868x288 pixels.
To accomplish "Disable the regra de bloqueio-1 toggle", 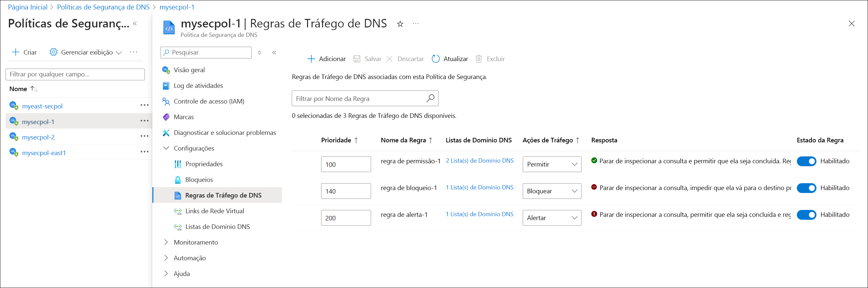I will [806, 188].
